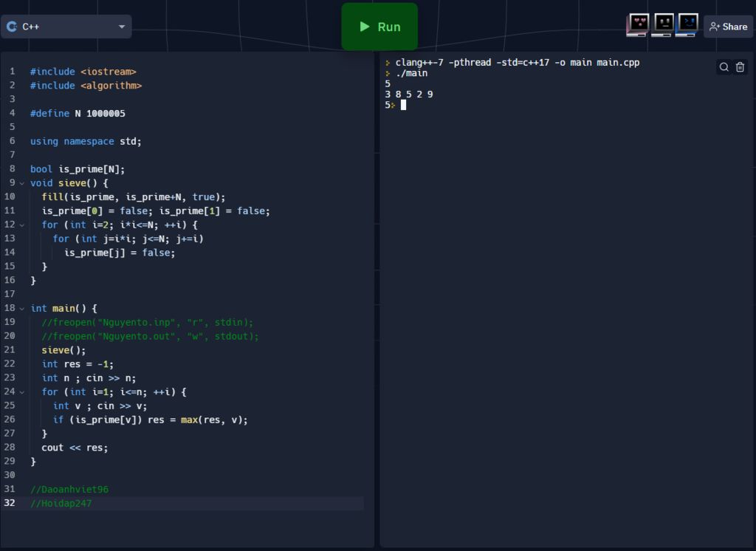
Task: Click the neutral-face computer avatar icon
Action: (x=663, y=25)
